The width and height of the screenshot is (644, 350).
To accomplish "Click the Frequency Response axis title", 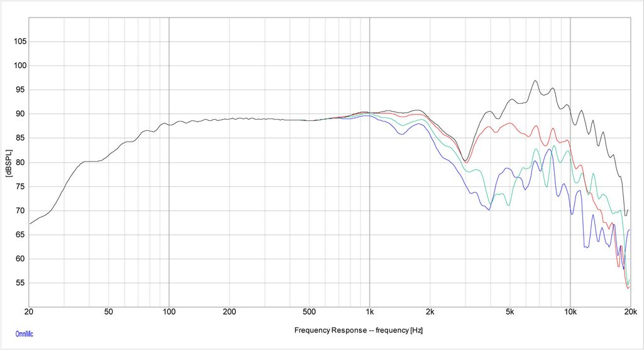I will pos(358,330).
